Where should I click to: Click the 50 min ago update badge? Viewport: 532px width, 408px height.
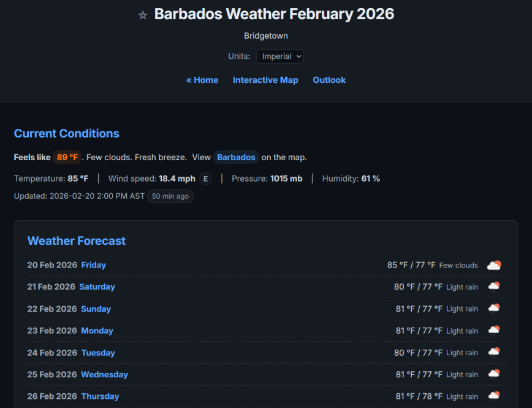pyautogui.click(x=170, y=196)
